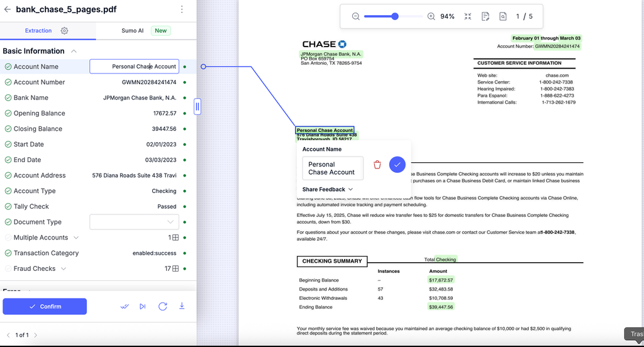Click the page indicator 1 / 5
This screenshot has width=644, height=347.
[x=524, y=16]
